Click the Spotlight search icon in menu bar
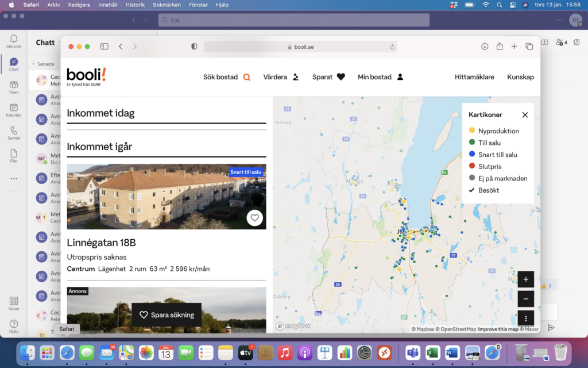The height and width of the screenshot is (368, 588). (500, 5)
